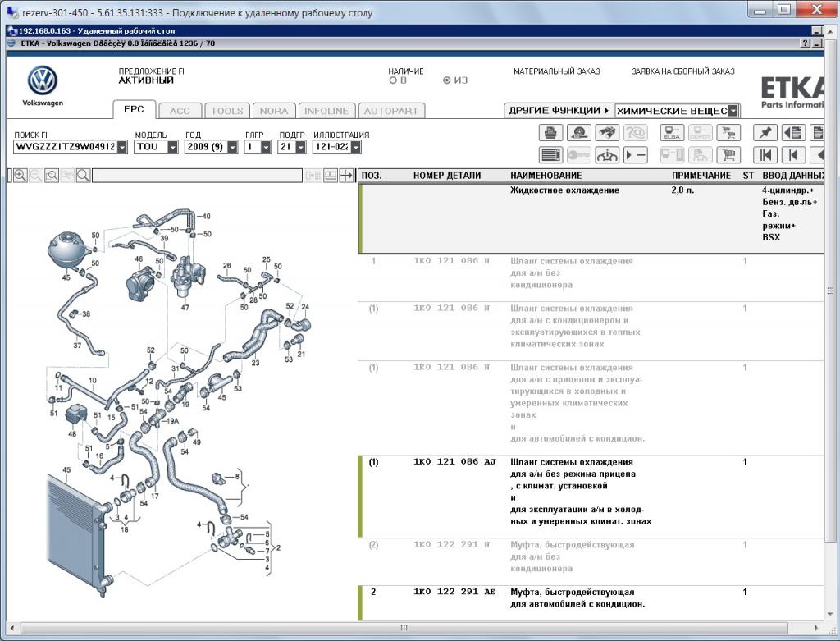Image resolution: width=840 pixels, height=641 pixels.
Task: Switch to the INFOLINE tab
Action: point(326,111)
